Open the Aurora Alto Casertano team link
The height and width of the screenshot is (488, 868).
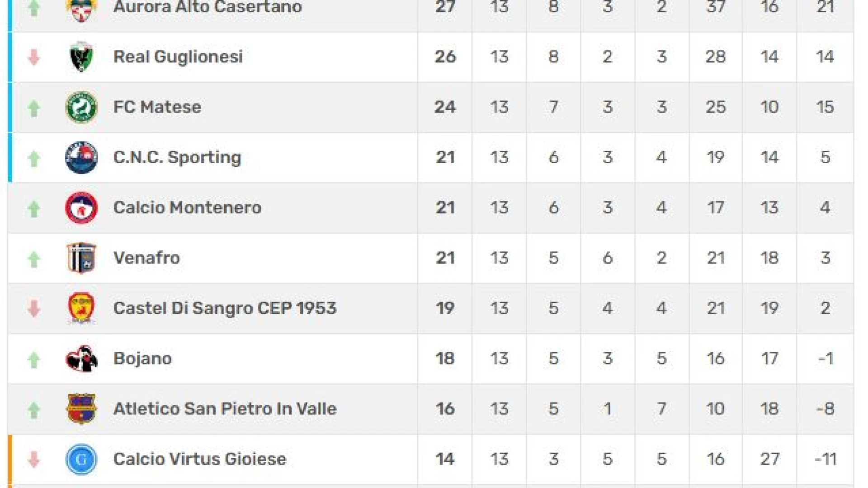pos(208,7)
